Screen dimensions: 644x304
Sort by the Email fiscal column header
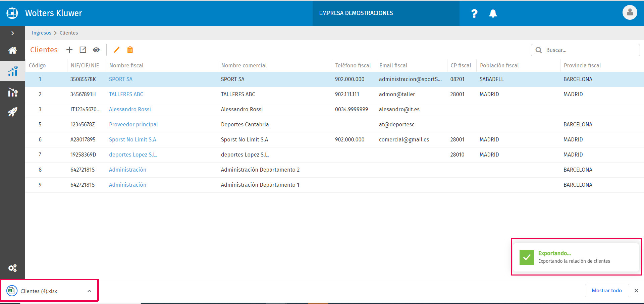393,65
